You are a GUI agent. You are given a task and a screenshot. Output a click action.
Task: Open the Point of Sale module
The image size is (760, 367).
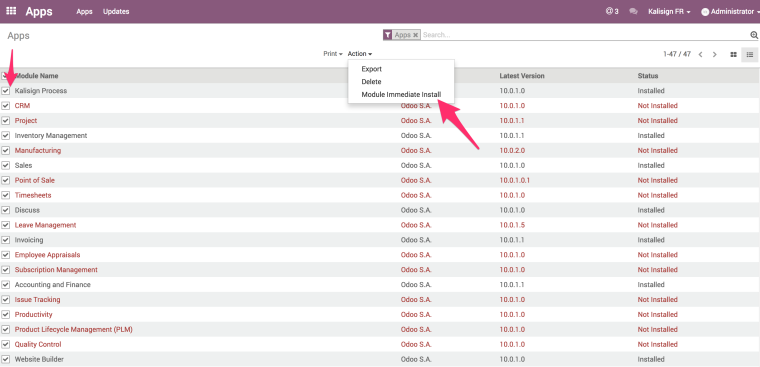(380, 180)
